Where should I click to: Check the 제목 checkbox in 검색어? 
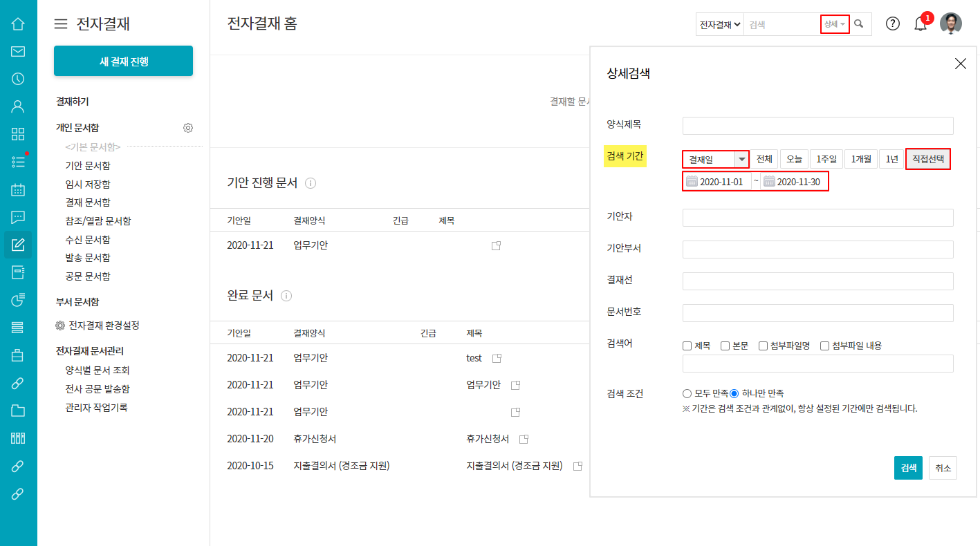point(687,346)
